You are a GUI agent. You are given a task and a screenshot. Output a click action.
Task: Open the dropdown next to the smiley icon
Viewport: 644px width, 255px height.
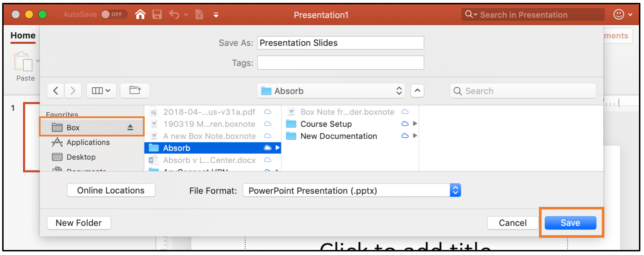(x=630, y=15)
